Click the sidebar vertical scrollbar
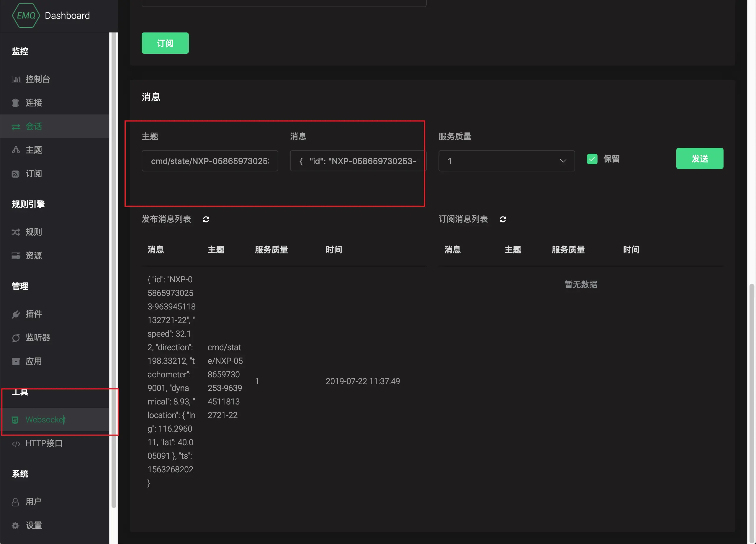Viewport: 756px width, 544px height. 114,270
